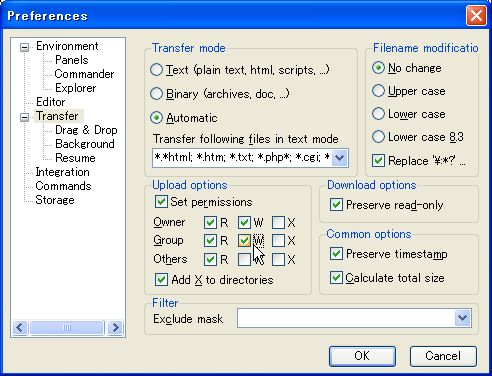Check the Others W permission box
This screenshot has width=492, height=376.
point(244,259)
